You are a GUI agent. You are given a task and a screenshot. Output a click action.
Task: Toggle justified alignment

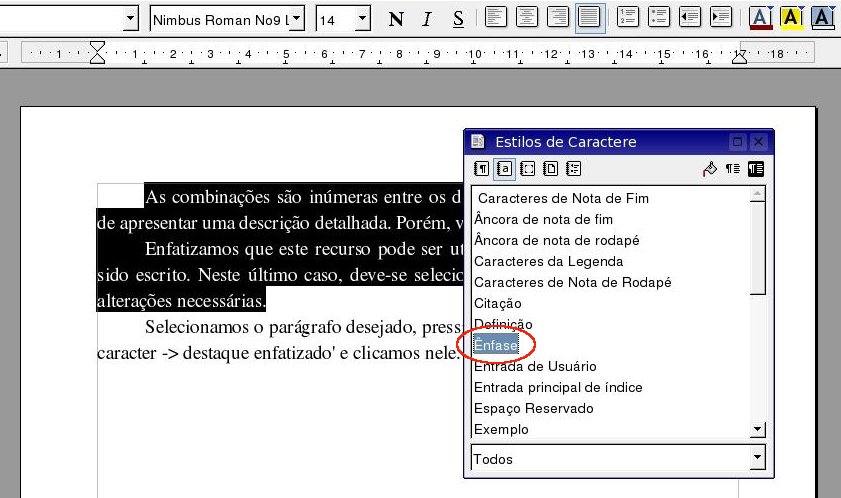pos(589,18)
